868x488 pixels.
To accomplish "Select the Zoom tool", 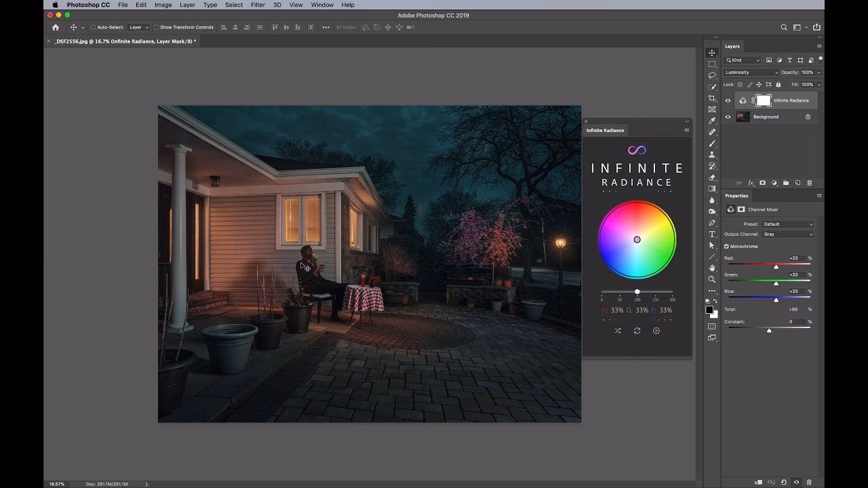I will 712,279.
